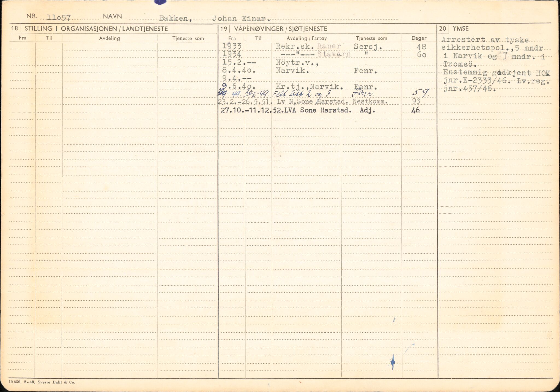Viewport: 560px width, 392px height.
Task: Click the Adj. role entry
Action: (x=367, y=110)
